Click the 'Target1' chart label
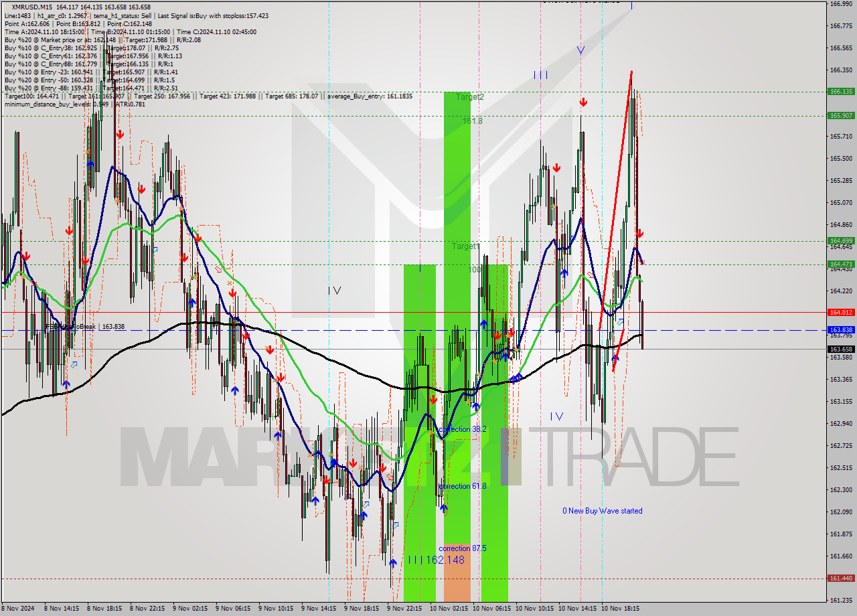857x616 pixels. pos(465,246)
